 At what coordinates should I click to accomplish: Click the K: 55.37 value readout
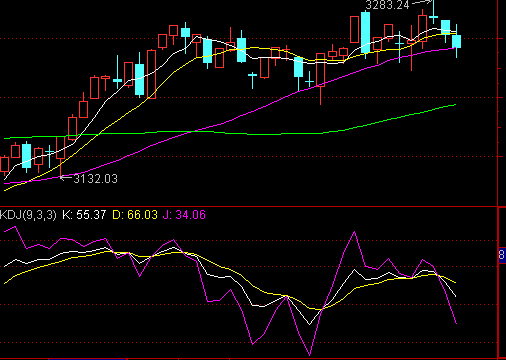84,215
